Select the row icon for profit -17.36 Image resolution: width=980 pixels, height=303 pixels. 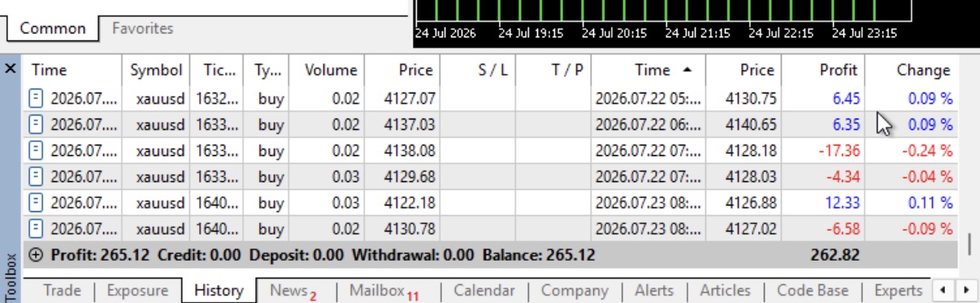[35, 151]
